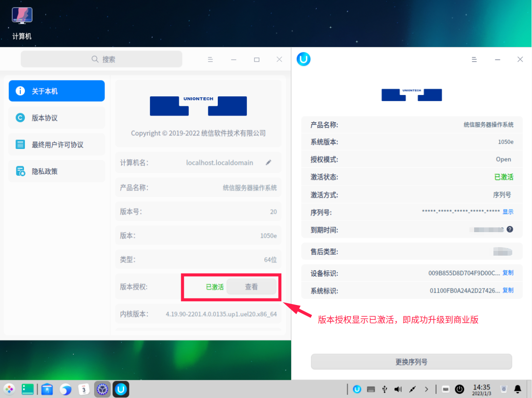
Task: Open the clock showing 14:35
Action: [x=482, y=390]
